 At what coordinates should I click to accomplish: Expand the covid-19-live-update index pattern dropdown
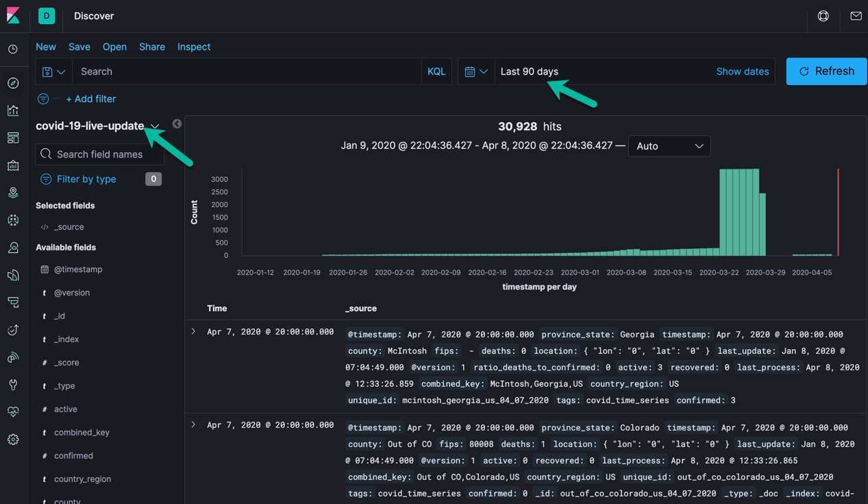tap(156, 126)
